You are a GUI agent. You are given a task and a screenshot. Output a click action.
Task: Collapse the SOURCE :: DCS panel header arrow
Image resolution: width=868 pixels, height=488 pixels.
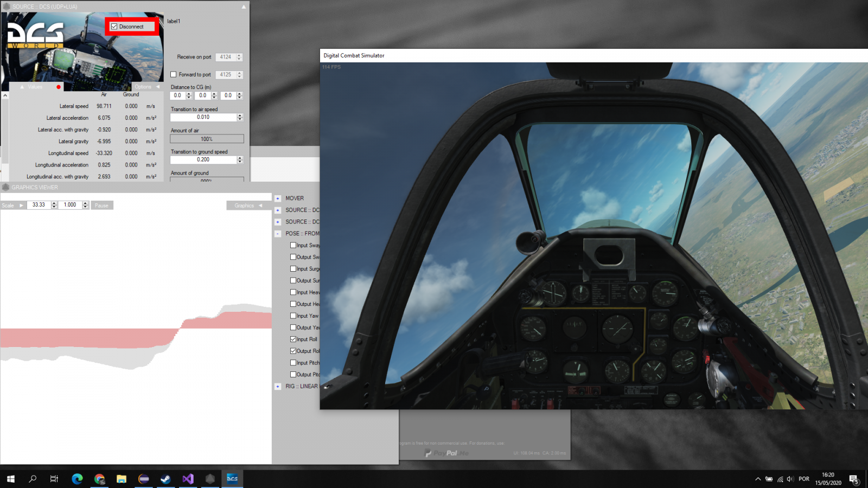[x=244, y=7]
